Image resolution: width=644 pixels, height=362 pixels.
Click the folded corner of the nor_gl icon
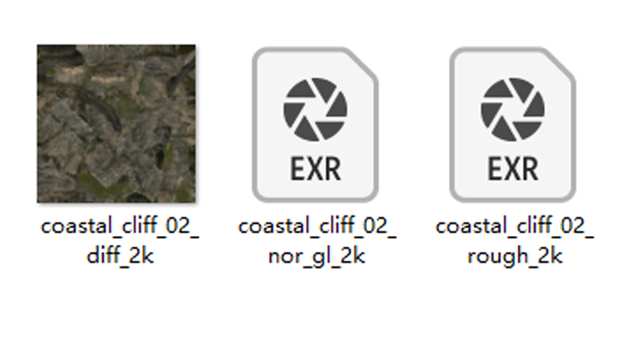coord(362,63)
